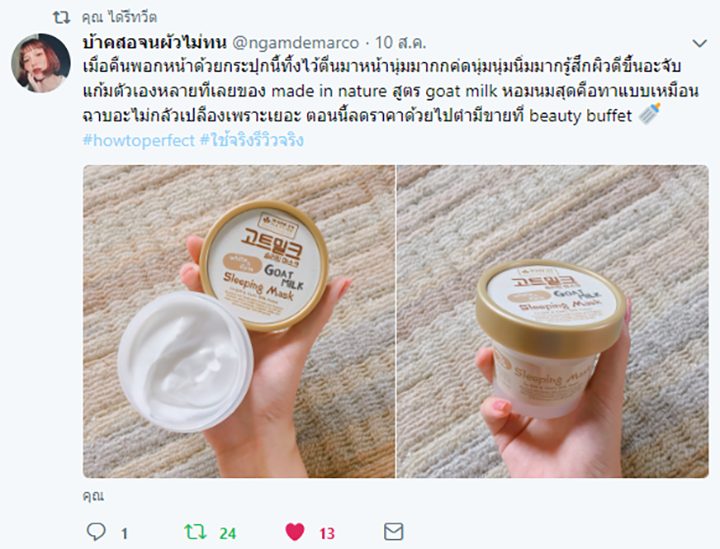Click the retweeted indicator icon at top

click(61, 18)
